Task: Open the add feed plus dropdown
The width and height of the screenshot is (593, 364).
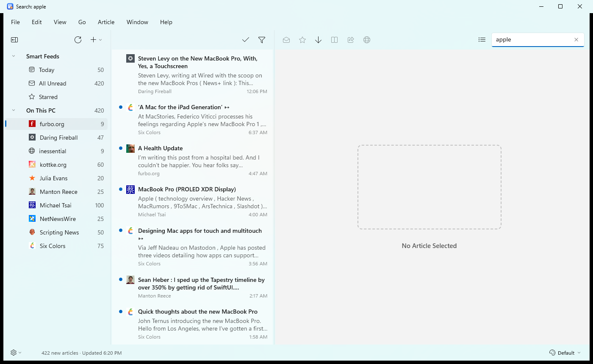Action: pos(96,40)
